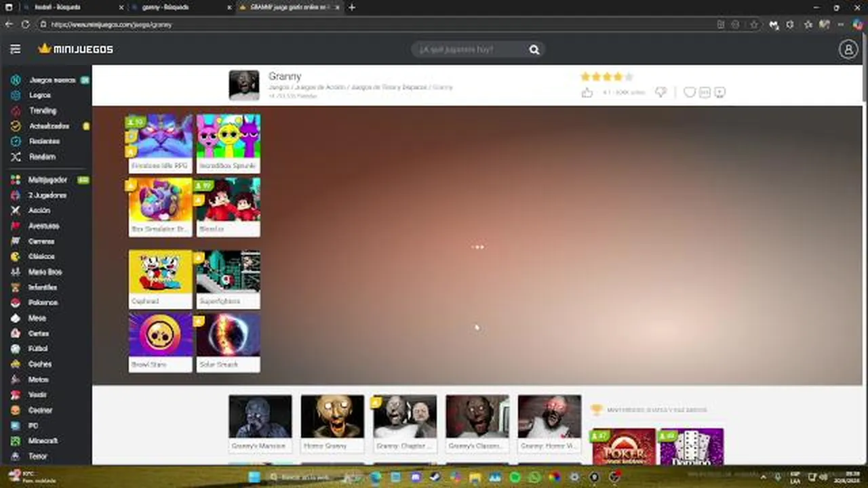The image size is (868, 488).
Task: Open Actualizados in sidebar
Action: tap(49, 126)
